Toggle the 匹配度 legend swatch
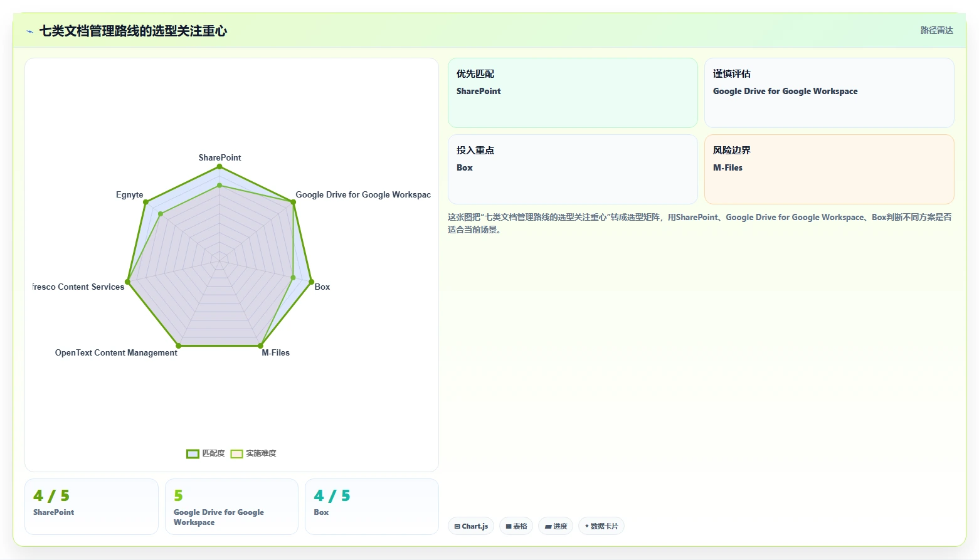This screenshot has width=979, height=560. pyautogui.click(x=193, y=454)
